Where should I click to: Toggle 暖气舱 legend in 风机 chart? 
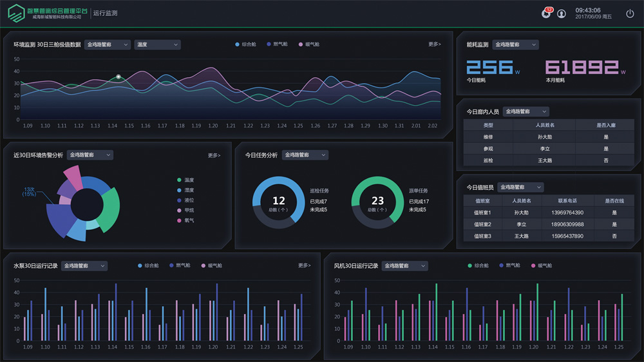click(542, 266)
